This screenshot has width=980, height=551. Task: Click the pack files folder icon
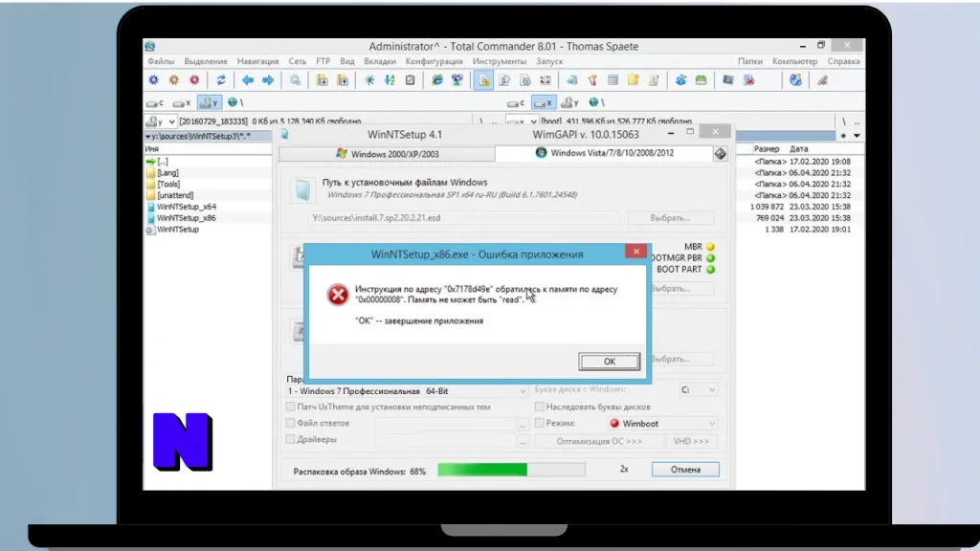tap(322, 80)
